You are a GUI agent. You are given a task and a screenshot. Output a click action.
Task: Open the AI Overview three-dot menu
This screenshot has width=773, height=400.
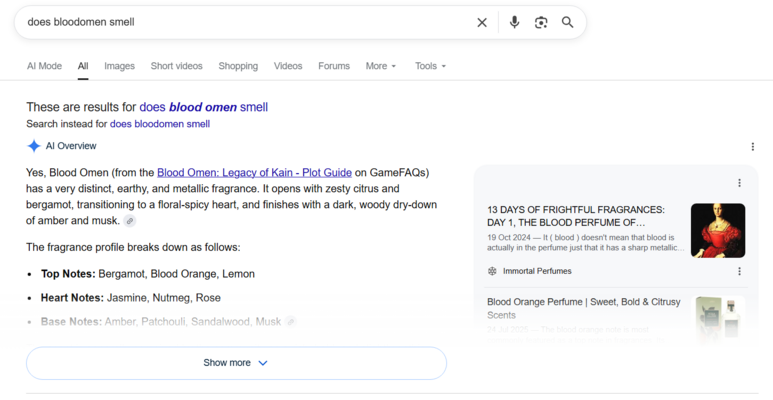coord(752,146)
